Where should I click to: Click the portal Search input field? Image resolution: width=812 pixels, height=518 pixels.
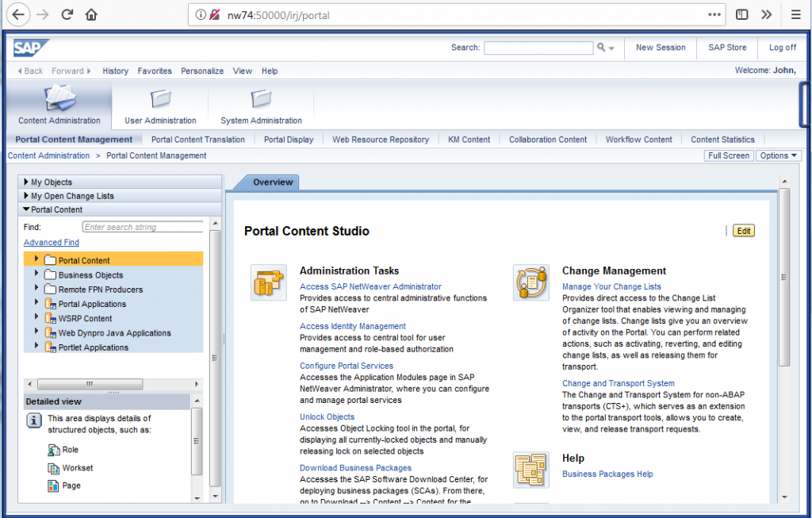[x=538, y=48]
